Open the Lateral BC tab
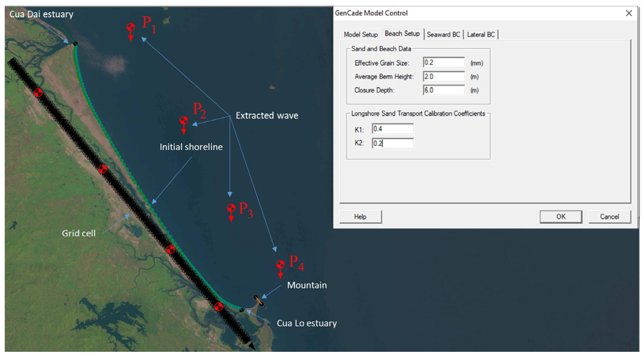The height and width of the screenshot is (356, 644). click(x=480, y=35)
